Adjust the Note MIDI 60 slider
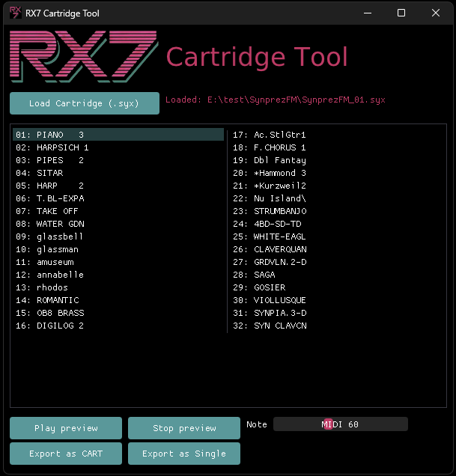This screenshot has height=476, width=456. click(341, 424)
